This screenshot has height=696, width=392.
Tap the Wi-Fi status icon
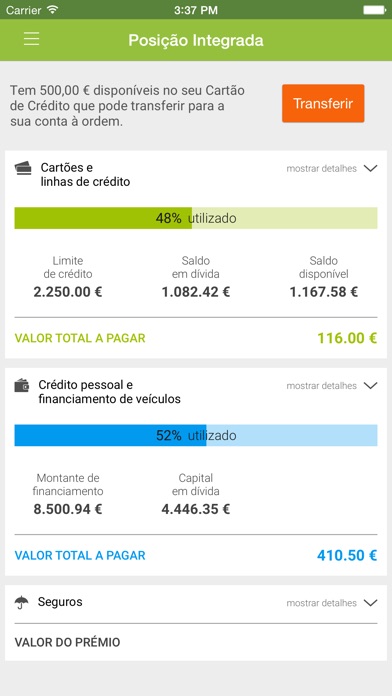52,9
